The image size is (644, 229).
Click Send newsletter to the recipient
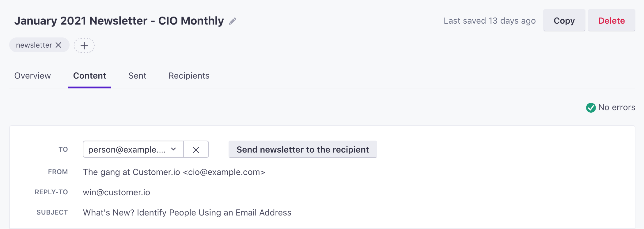(x=303, y=149)
